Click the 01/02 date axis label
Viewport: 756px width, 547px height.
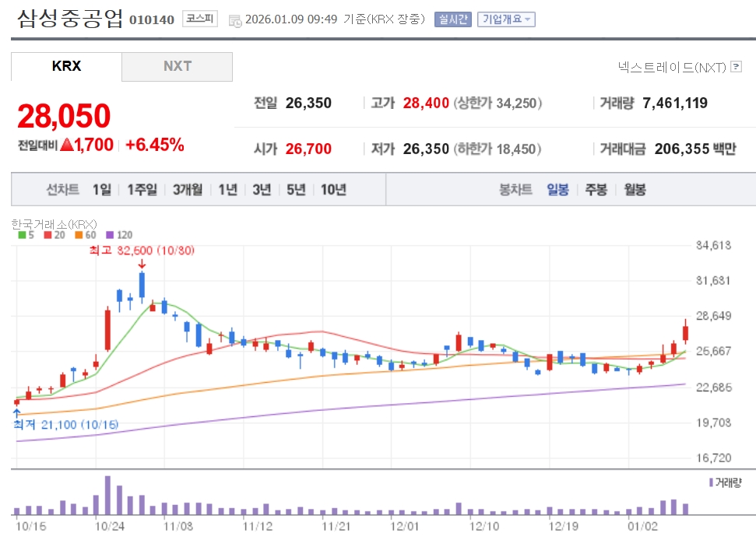pyautogui.click(x=642, y=526)
